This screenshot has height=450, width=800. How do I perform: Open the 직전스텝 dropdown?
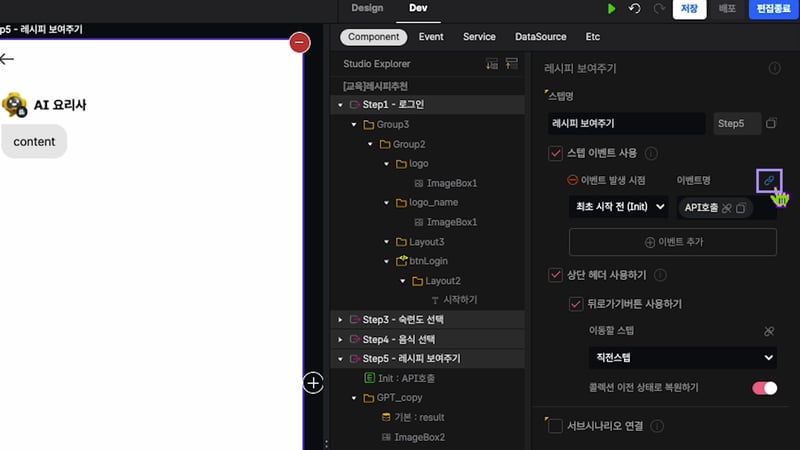(x=682, y=357)
